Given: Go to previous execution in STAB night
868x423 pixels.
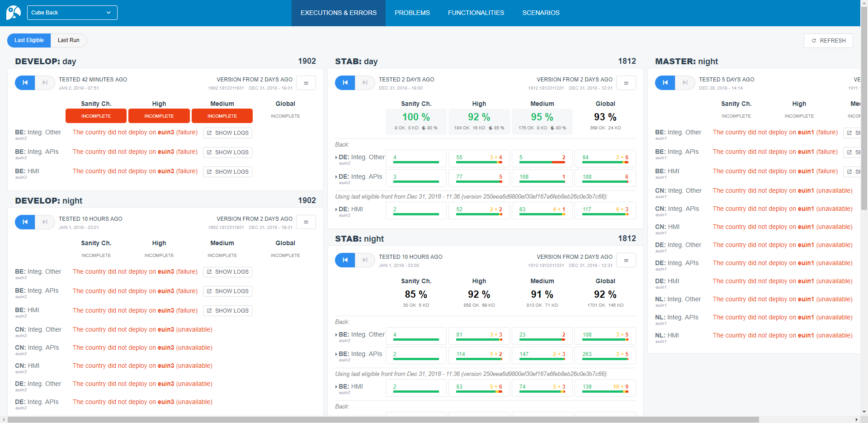Looking at the screenshot, I should (x=345, y=260).
